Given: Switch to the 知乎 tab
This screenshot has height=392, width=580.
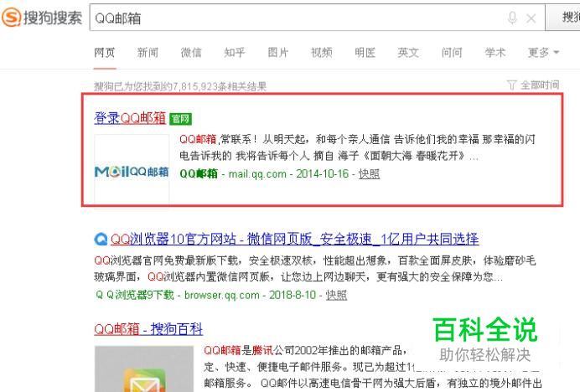Looking at the screenshot, I should click(x=235, y=53).
